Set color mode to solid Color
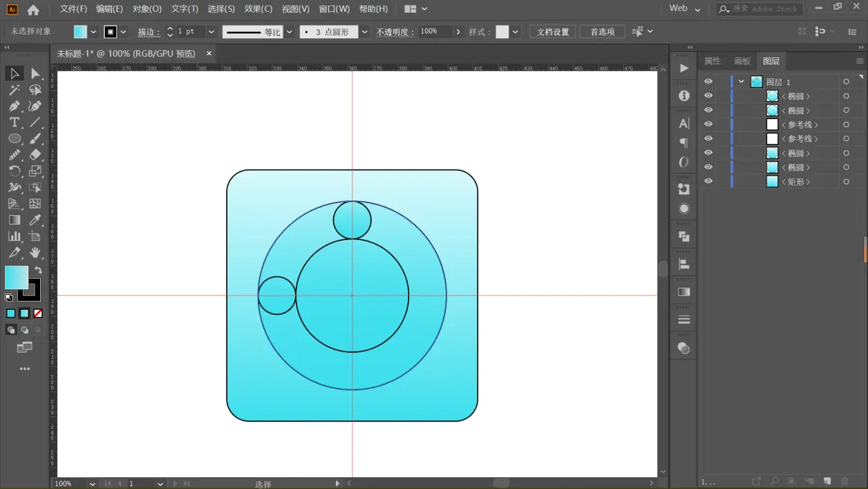 pos(11,313)
